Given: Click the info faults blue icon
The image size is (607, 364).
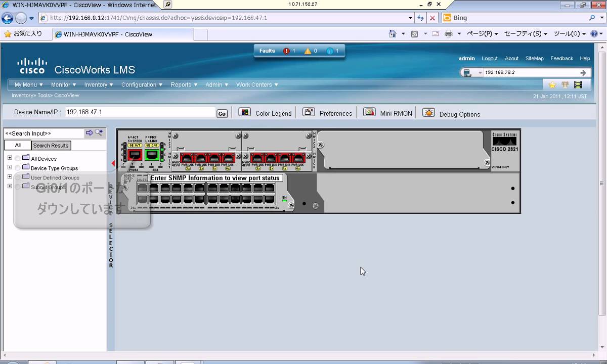Looking at the screenshot, I should (x=329, y=51).
